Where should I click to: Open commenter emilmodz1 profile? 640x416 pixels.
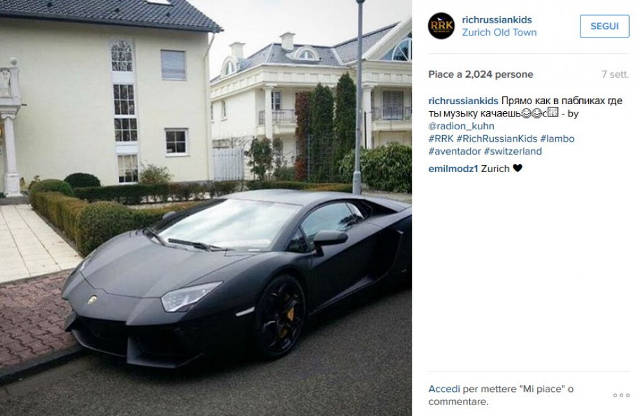pyautogui.click(x=453, y=169)
